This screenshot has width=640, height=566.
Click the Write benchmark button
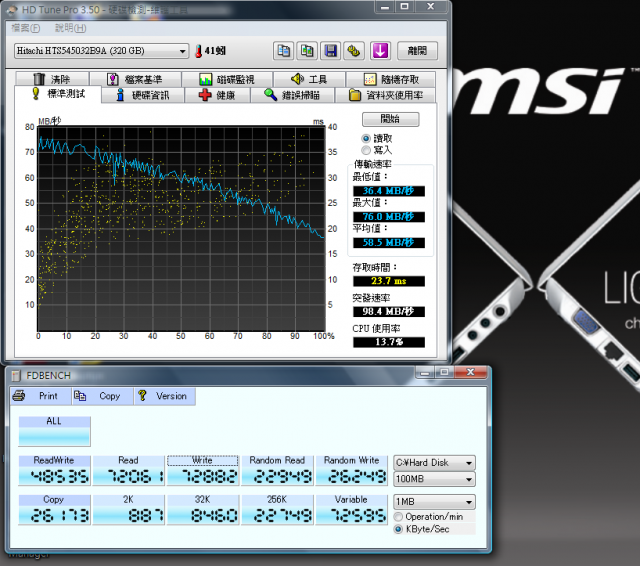[x=203, y=470]
